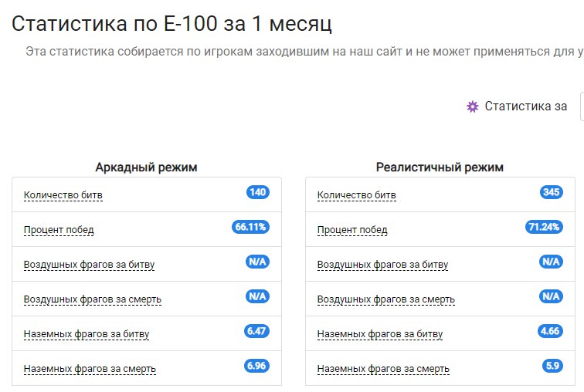Click Воздушных фрагов за смерть in Реалистичный режим
The height and width of the screenshot is (392, 584).
(x=386, y=299)
